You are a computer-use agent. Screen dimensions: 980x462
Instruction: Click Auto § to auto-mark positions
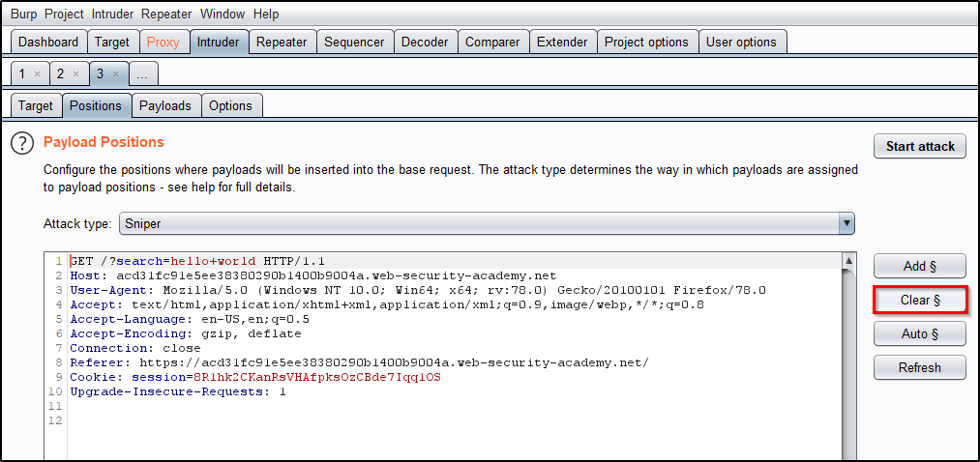coord(919,334)
